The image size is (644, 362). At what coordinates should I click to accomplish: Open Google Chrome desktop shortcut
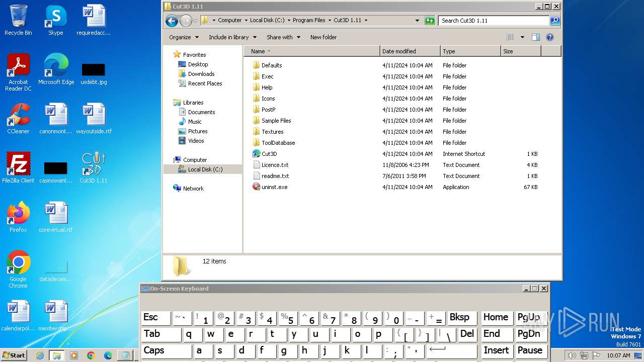point(18,269)
